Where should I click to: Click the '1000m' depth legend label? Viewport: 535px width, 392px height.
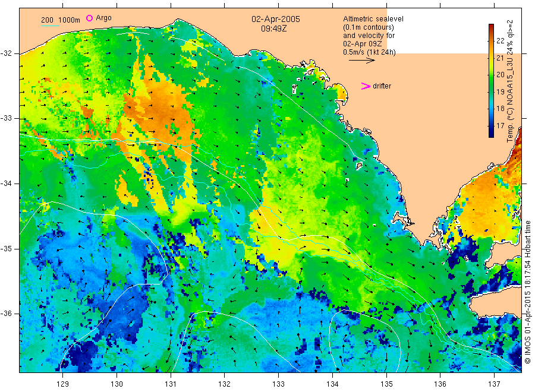click(x=70, y=20)
